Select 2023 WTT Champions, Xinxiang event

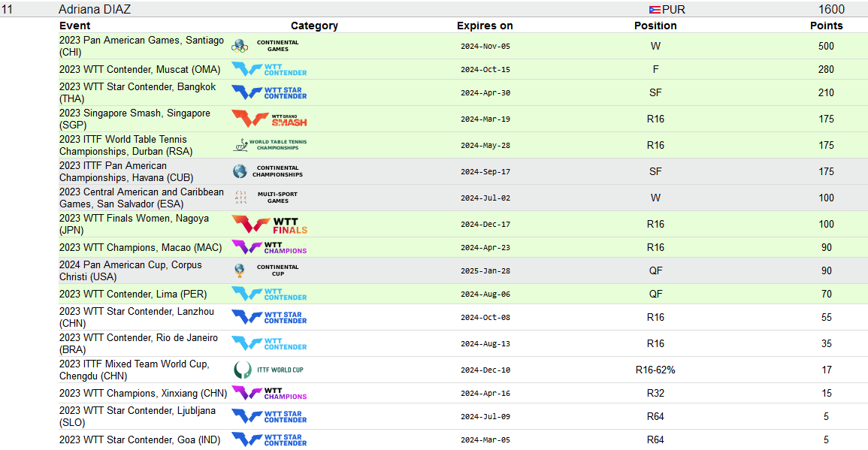(x=144, y=393)
